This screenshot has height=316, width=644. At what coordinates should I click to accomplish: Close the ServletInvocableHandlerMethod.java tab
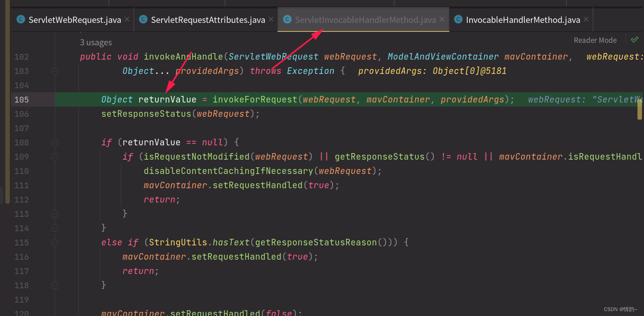click(442, 19)
